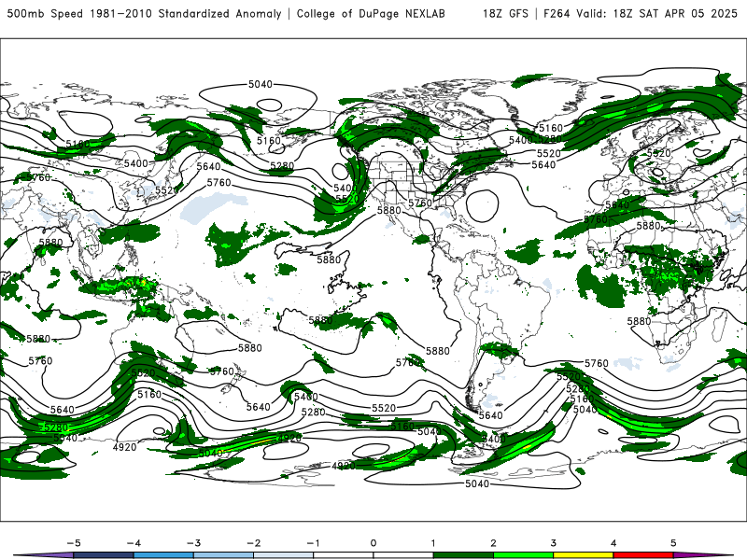This screenshot has height=560, width=747.
Task: Click the "5880" contour label over southern Africa
Action: 639,321
